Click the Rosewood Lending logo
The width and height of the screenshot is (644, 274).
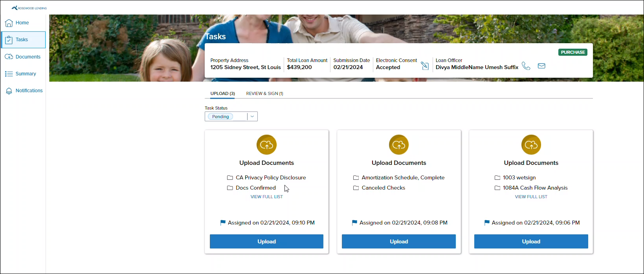pyautogui.click(x=29, y=8)
